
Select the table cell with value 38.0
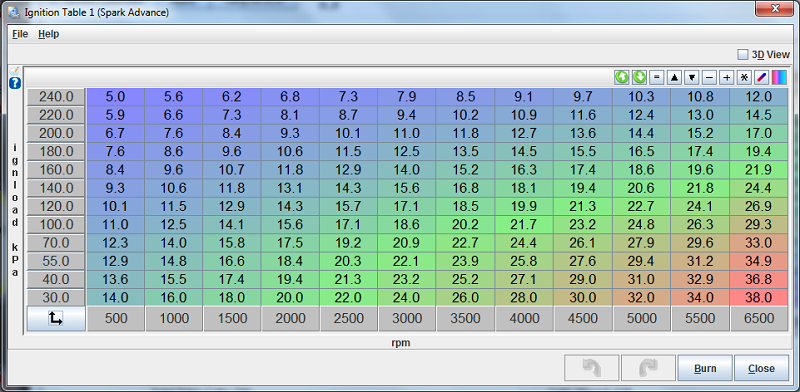point(759,298)
